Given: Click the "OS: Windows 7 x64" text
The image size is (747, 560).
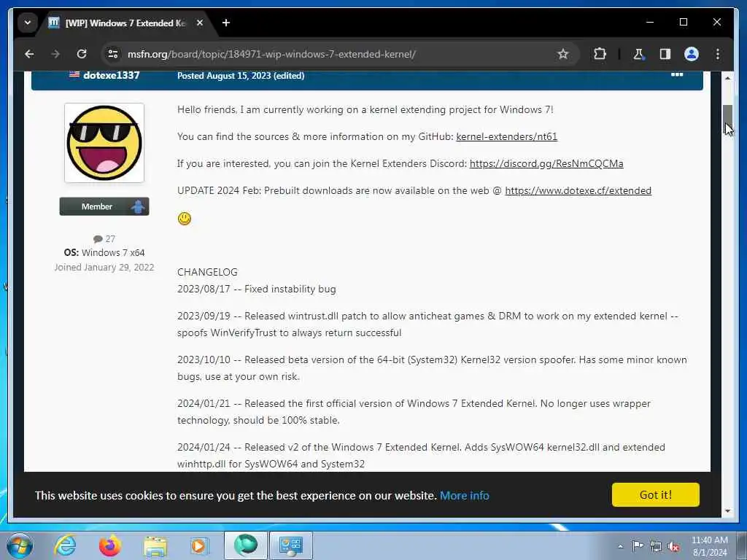Looking at the screenshot, I should point(104,253).
